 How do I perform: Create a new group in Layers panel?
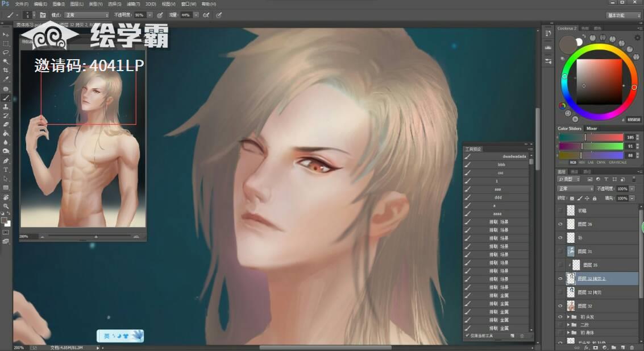pyautogui.click(x=614, y=348)
